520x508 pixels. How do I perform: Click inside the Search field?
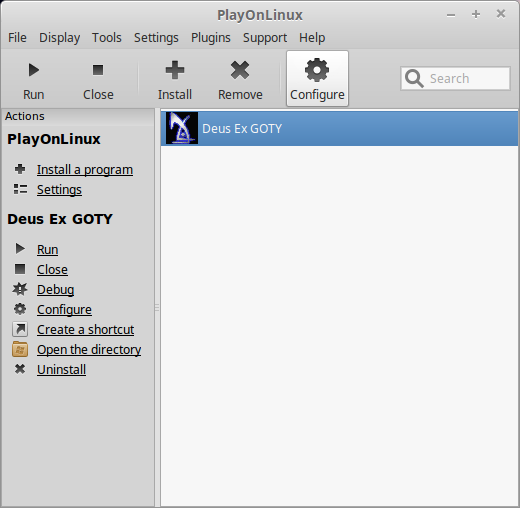tap(455, 78)
